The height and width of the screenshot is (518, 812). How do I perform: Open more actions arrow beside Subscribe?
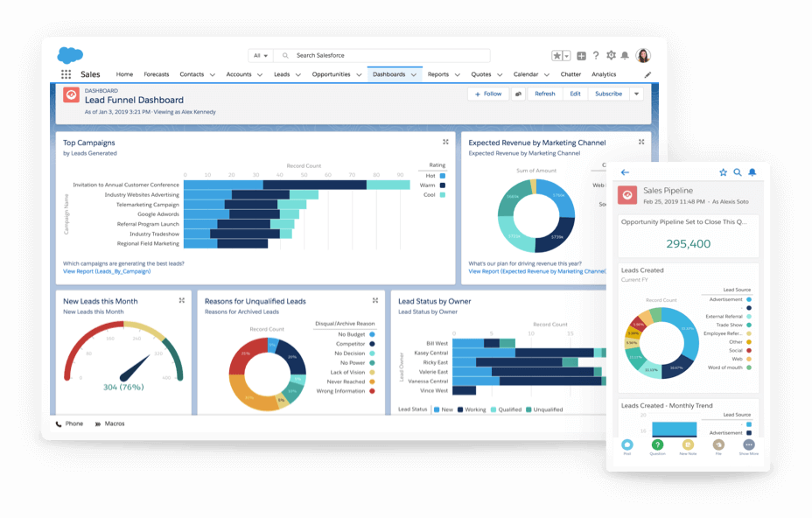(636, 94)
